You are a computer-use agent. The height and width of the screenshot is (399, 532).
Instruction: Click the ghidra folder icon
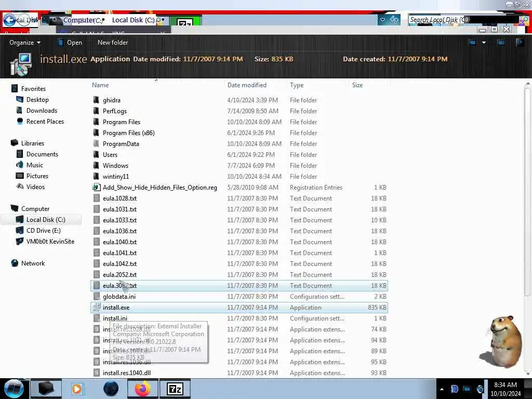point(96,100)
